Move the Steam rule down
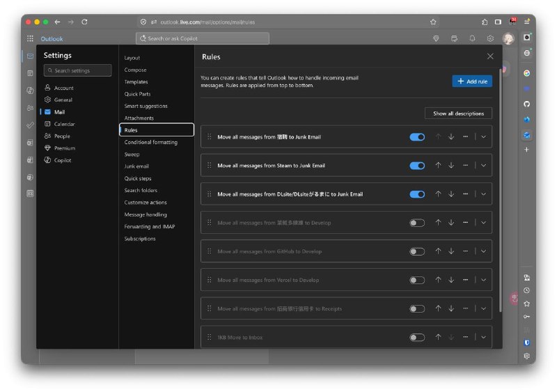 point(451,165)
